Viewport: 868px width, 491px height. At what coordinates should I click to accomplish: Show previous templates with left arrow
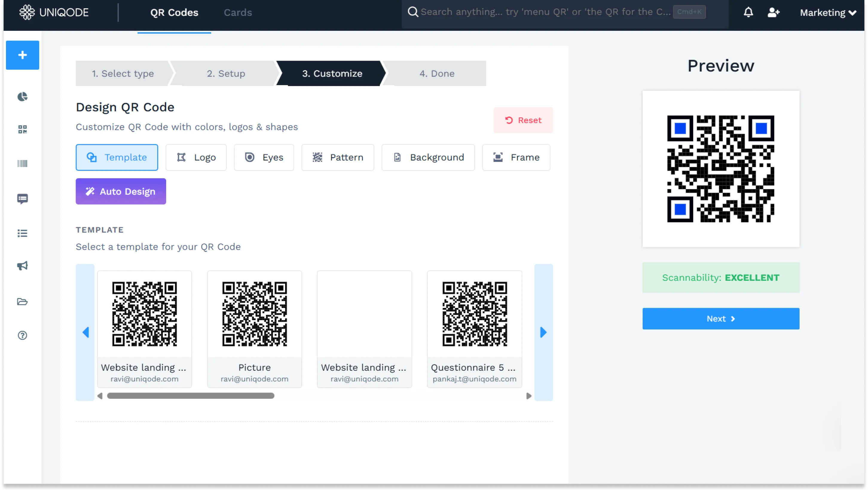point(85,332)
